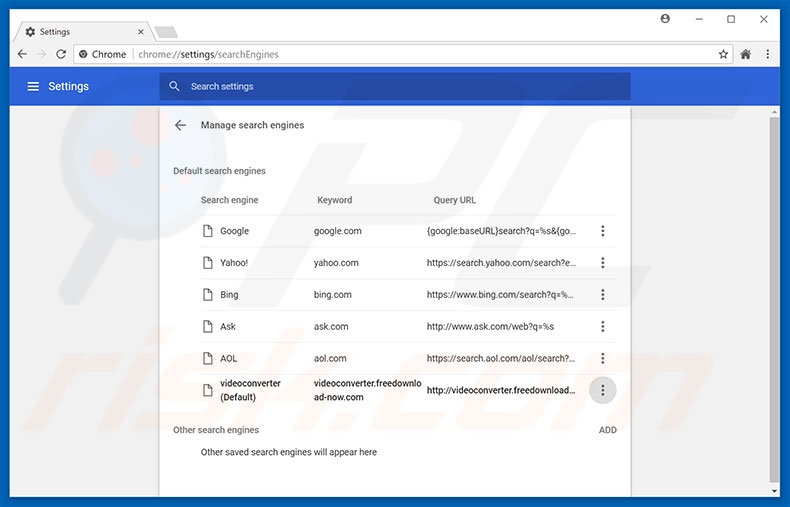Click the settings gear icon on tab

pos(30,32)
